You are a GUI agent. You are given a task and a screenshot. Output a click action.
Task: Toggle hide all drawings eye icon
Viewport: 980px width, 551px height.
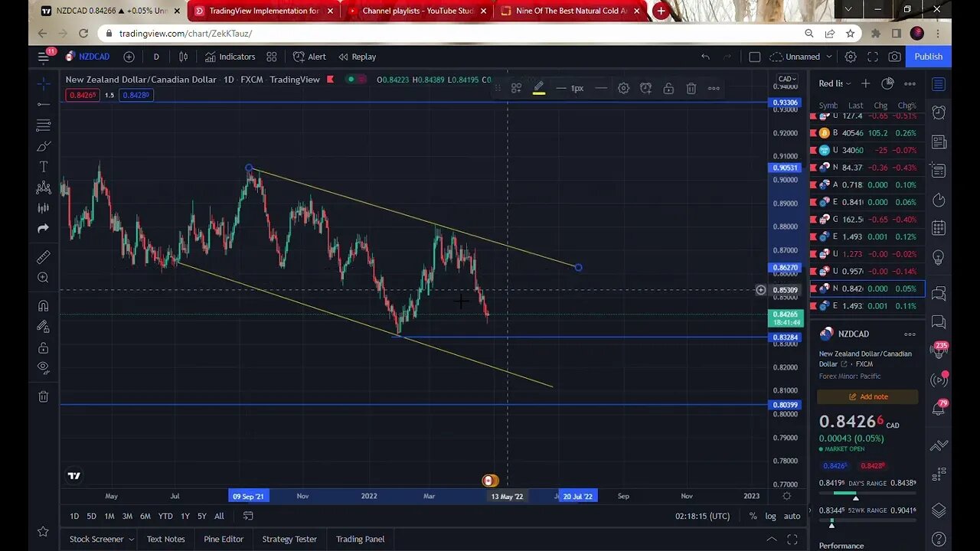coord(44,368)
